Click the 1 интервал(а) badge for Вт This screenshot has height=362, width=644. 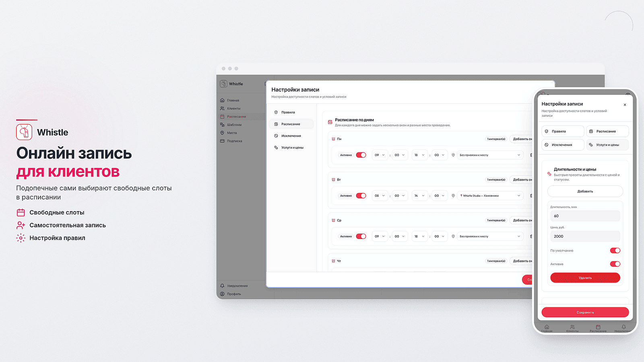[496, 179]
